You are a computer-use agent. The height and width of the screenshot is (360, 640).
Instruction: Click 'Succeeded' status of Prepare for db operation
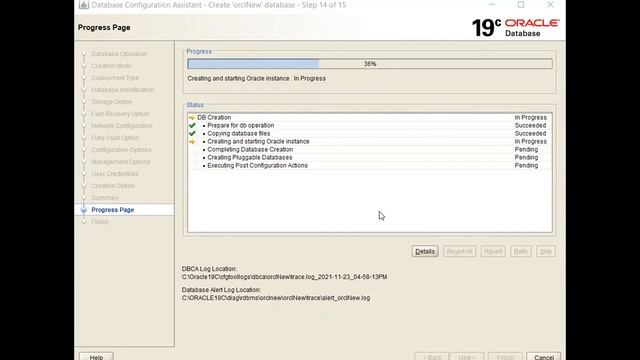pos(530,125)
